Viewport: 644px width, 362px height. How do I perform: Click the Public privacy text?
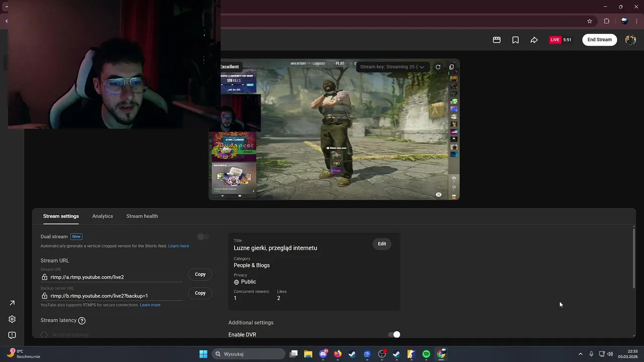[249, 282]
